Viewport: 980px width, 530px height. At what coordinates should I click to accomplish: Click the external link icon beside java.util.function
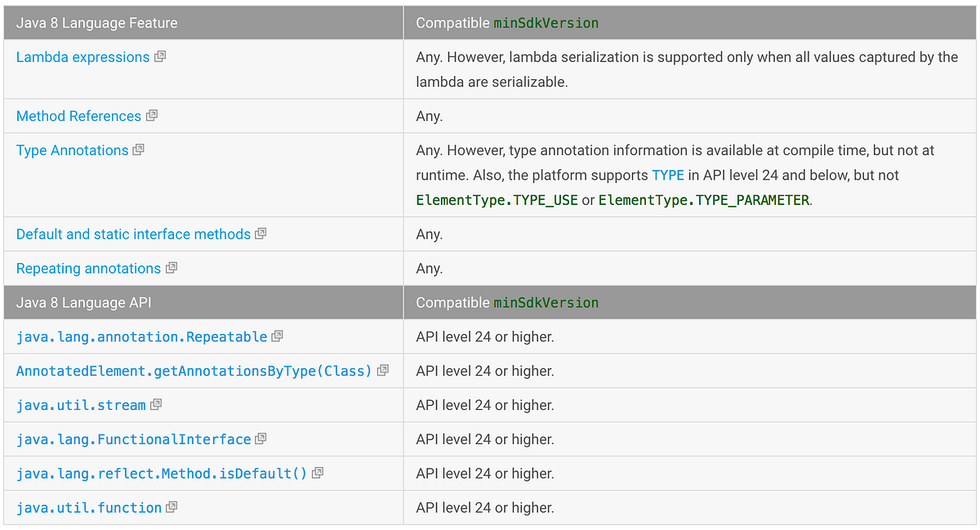(x=172, y=507)
